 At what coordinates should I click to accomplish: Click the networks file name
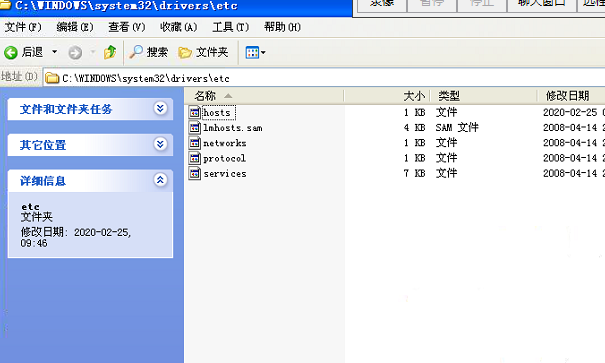225,143
